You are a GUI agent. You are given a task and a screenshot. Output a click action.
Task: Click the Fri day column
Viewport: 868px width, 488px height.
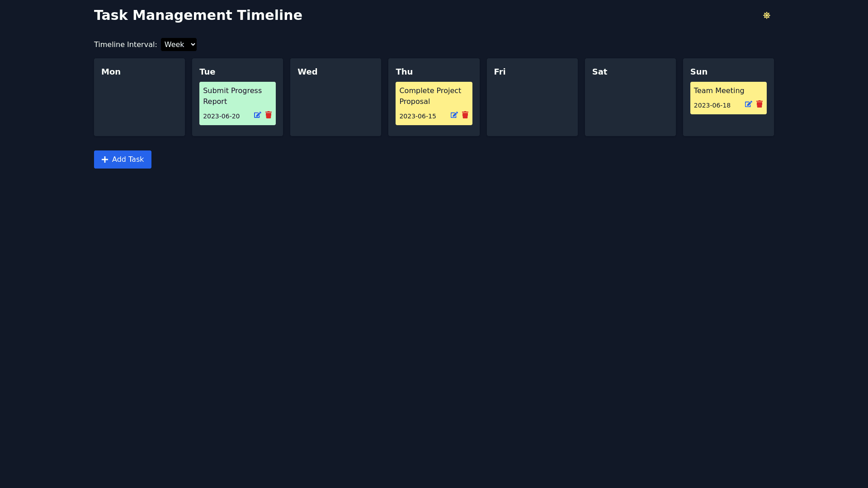(532, 97)
